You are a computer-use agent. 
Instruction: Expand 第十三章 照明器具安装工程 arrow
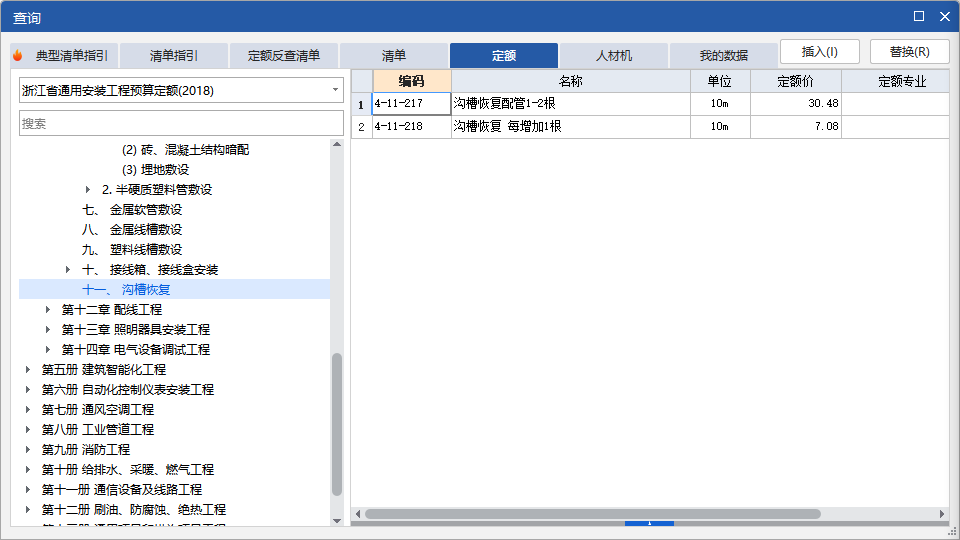[47, 330]
